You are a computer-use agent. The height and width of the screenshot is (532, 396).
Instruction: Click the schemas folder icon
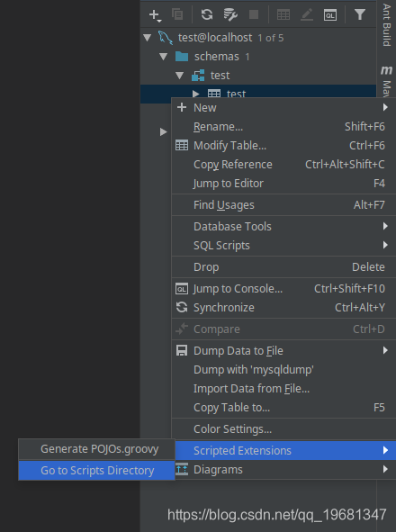(182, 57)
